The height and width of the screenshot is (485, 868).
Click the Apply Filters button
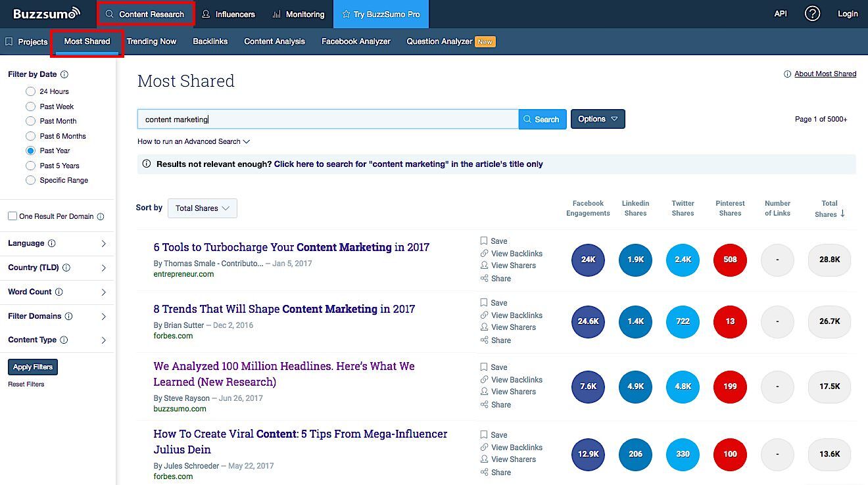pos(32,367)
